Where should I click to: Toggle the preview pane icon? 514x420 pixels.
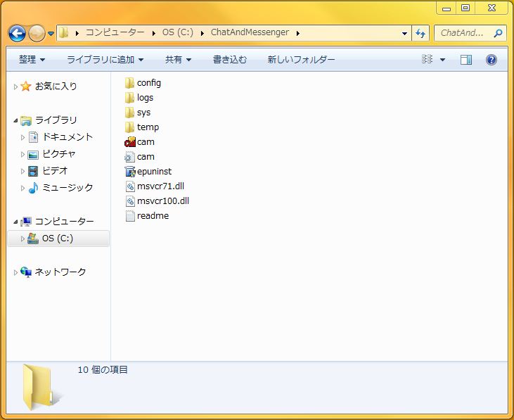[465, 60]
